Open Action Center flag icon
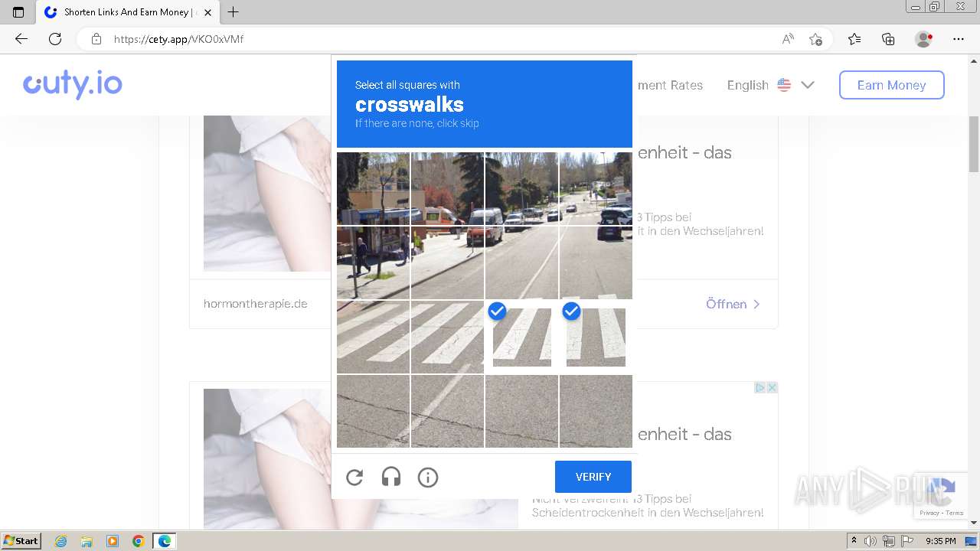Viewport: 980px width, 551px height. pyautogui.click(x=906, y=541)
